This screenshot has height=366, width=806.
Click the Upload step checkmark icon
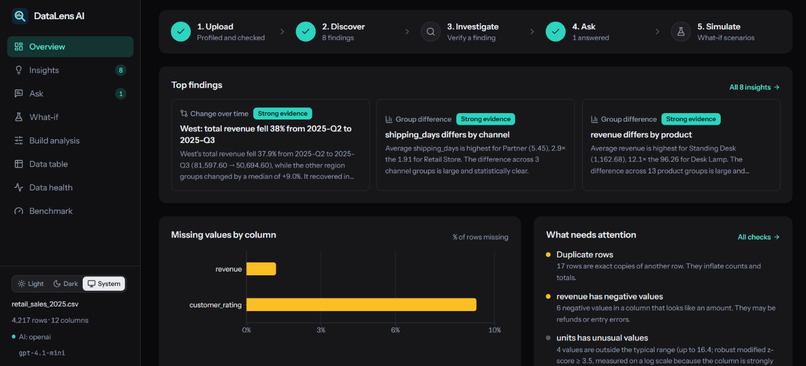click(181, 31)
